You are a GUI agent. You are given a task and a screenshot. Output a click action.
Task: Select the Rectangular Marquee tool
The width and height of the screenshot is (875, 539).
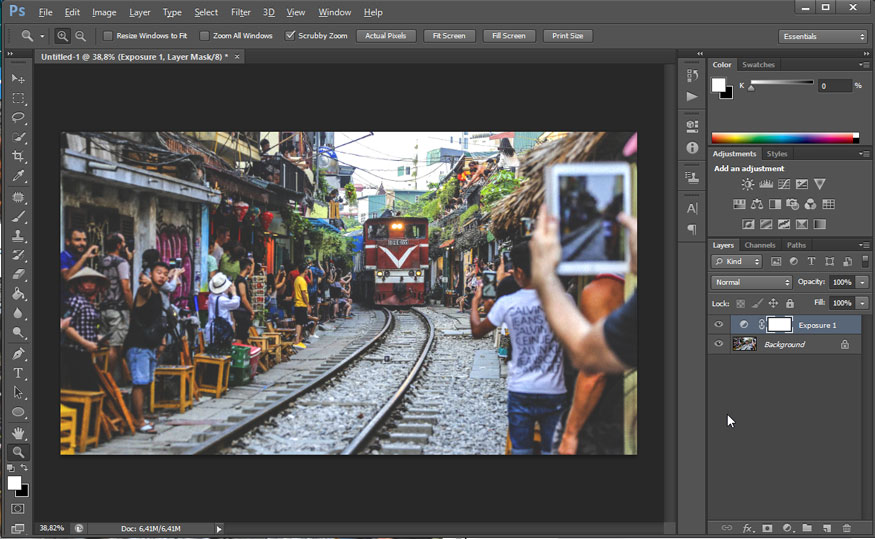coord(18,98)
